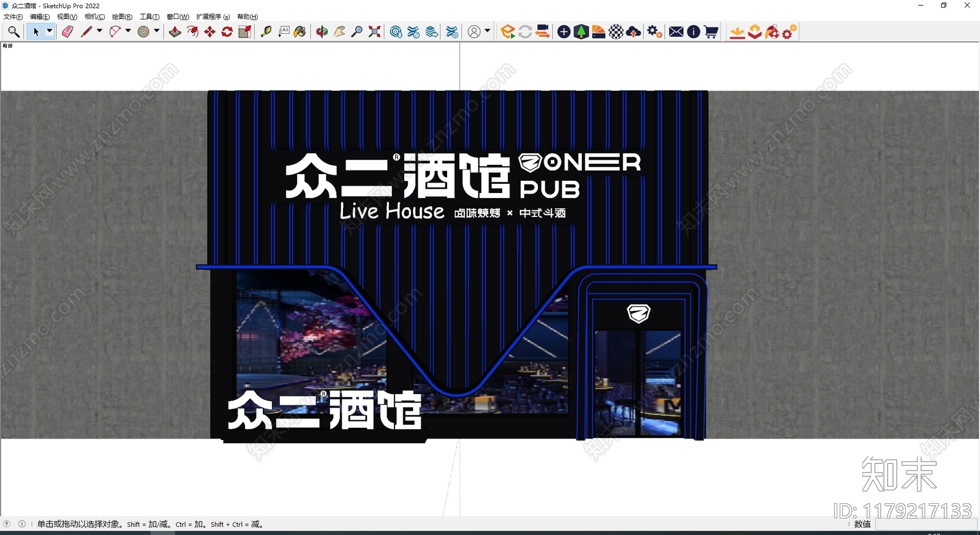The width and height of the screenshot is (980, 535).
Task: Open the 视图(V) menu
Action: tap(67, 17)
